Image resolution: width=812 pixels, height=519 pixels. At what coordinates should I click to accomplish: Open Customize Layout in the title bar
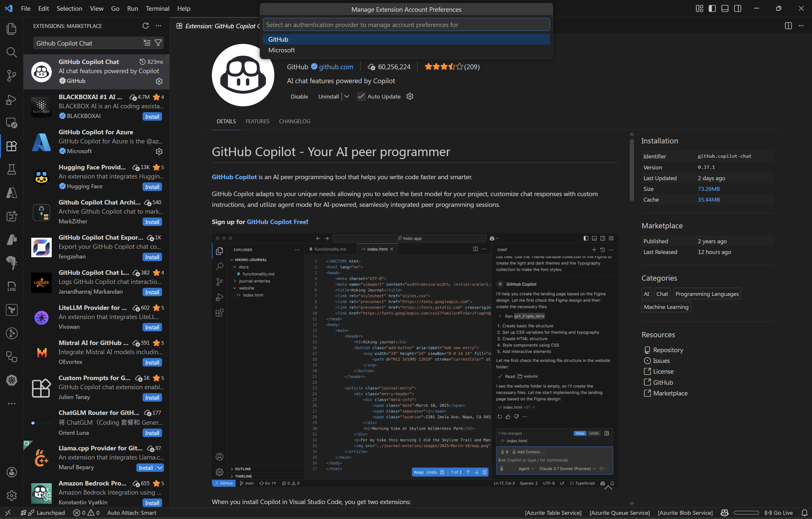(699, 8)
